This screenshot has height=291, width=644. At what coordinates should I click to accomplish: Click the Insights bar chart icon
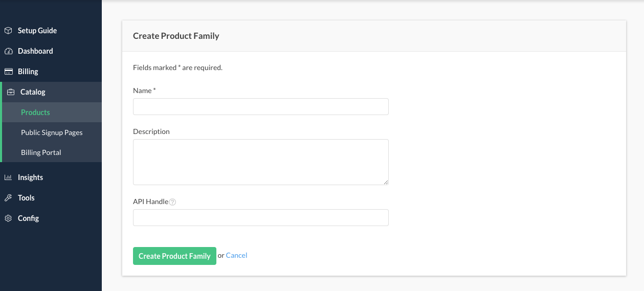coord(8,177)
